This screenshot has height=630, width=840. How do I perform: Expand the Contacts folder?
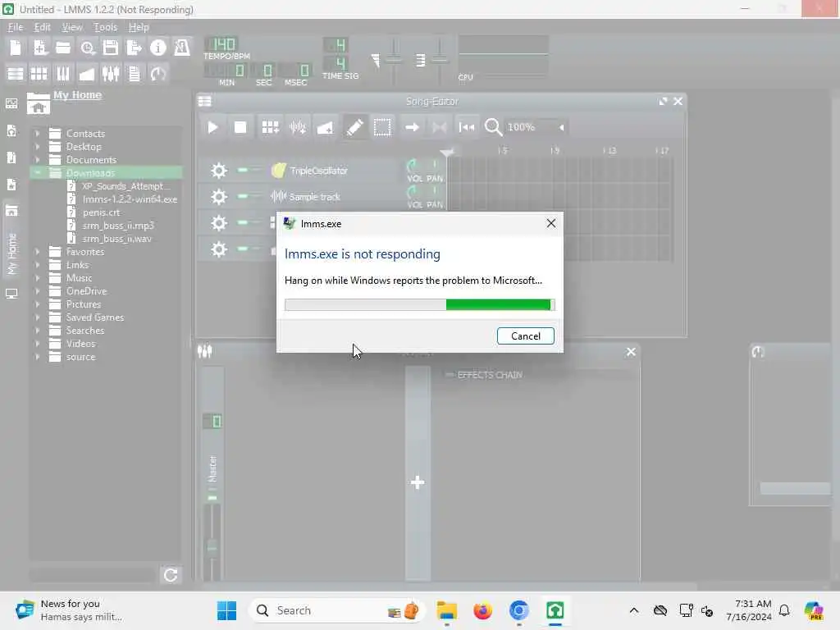(37, 133)
